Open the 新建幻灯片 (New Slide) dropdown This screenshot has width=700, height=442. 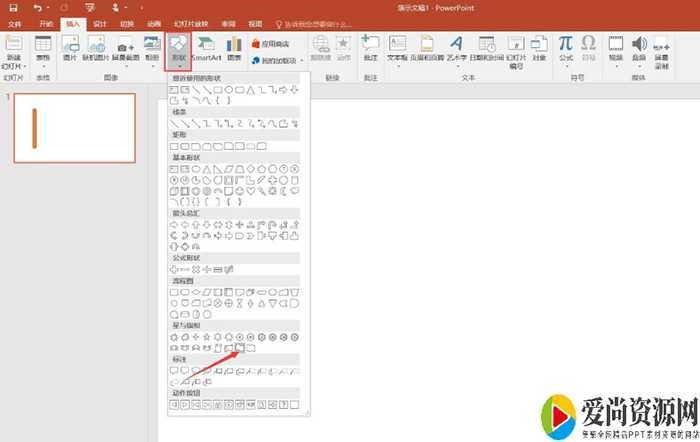(14, 58)
